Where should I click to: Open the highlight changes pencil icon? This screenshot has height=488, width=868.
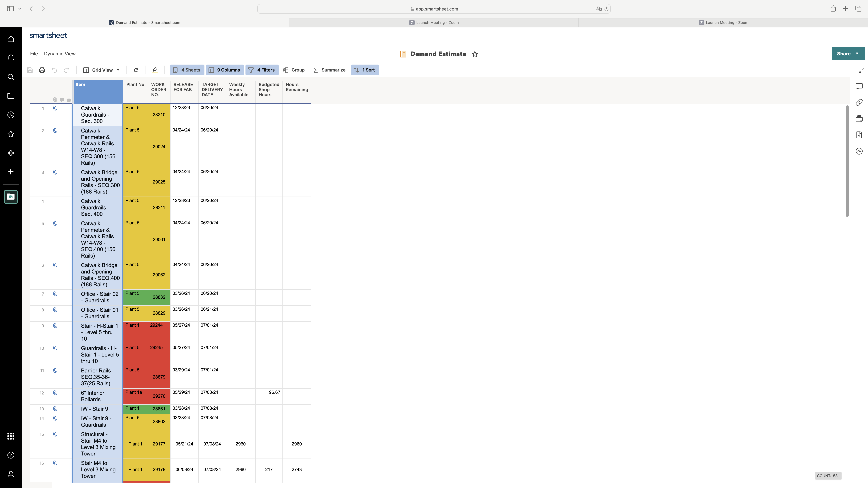155,70
